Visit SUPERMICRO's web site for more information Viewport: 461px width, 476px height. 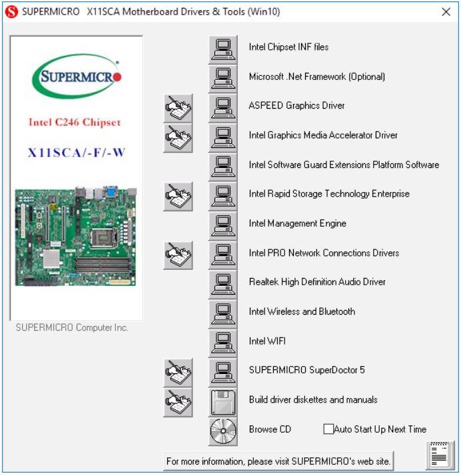(278, 461)
